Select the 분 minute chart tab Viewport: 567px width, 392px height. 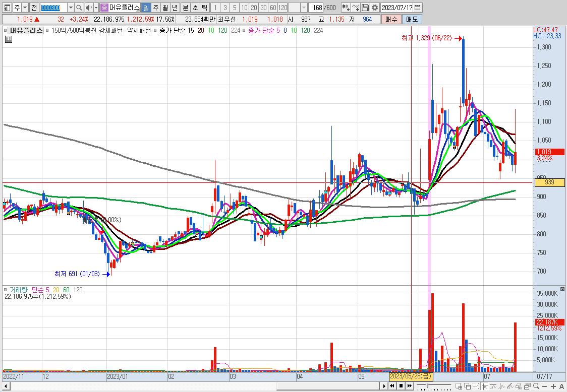click(x=186, y=7)
